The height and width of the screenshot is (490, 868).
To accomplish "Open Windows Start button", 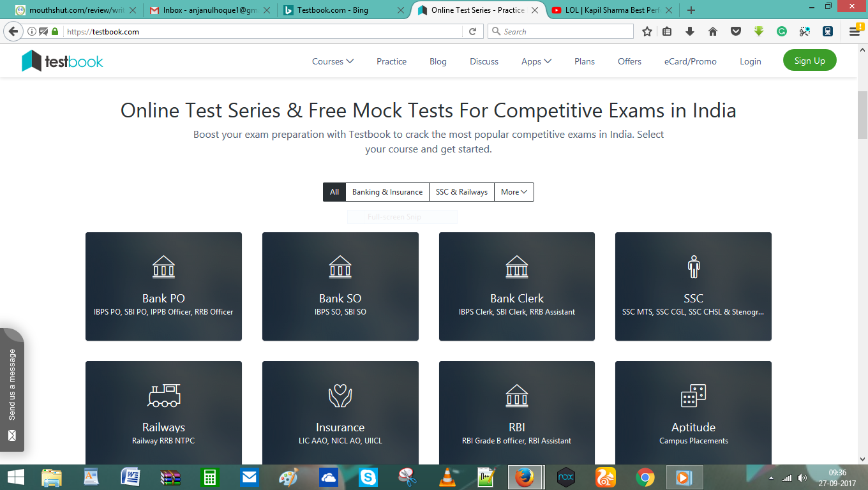I will pos(16,477).
